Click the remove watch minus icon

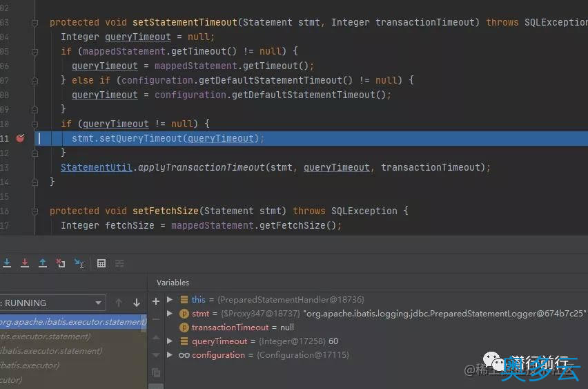tap(156, 319)
